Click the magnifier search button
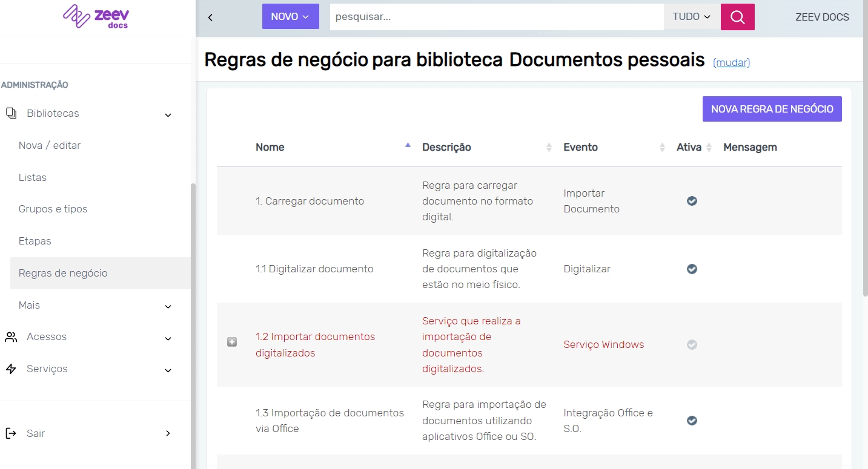 [737, 17]
